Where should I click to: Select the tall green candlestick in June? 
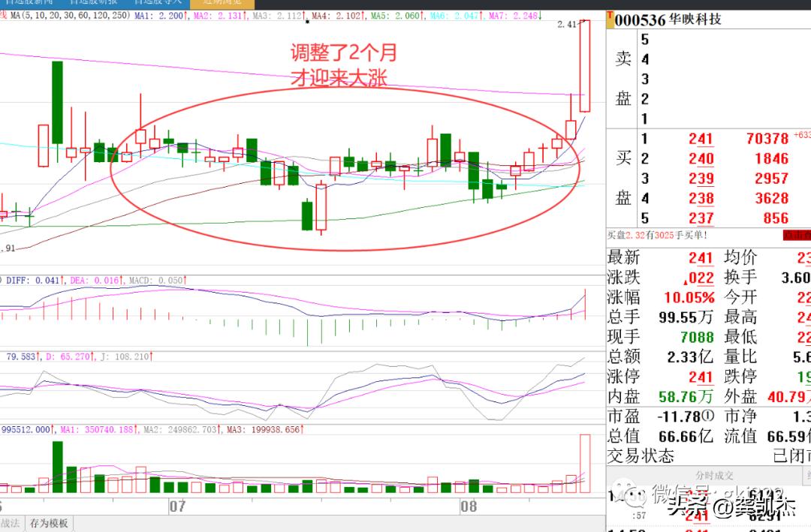57,102
